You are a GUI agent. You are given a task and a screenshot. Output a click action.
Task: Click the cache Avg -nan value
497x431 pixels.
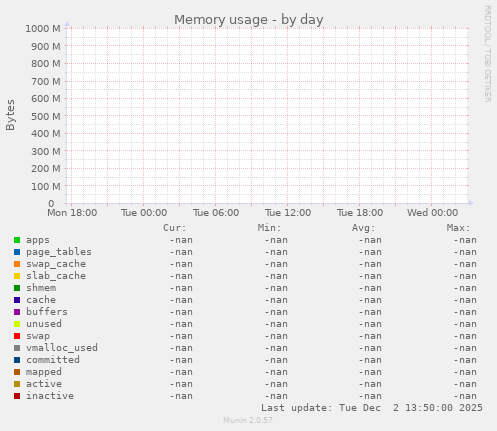tap(370, 300)
